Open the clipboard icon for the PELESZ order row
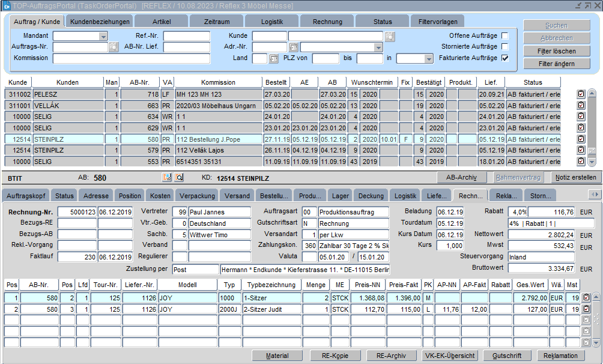The height and width of the screenshot is (364, 603). click(x=581, y=94)
